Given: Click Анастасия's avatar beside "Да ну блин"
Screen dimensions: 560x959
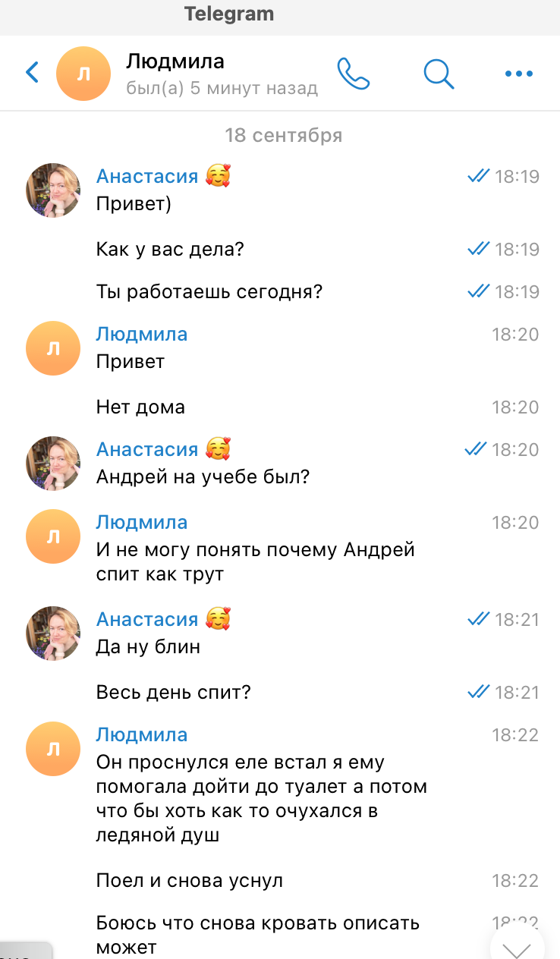Looking at the screenshot, I should [x=53, y=634].
